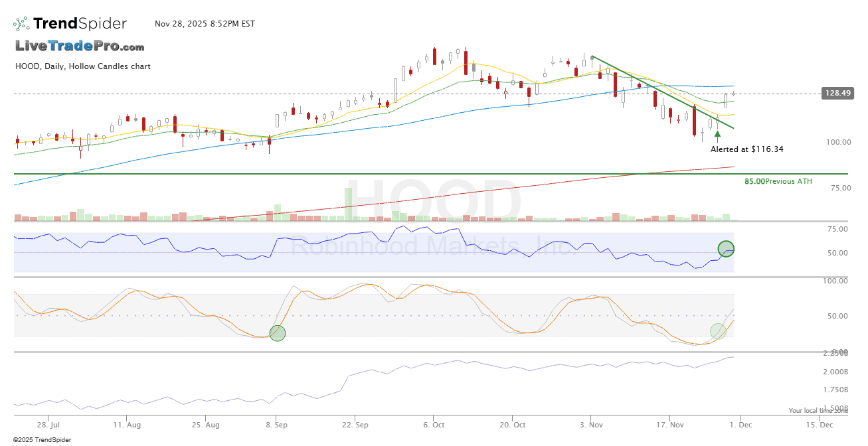Click the stochastic green circle near 8 Sep
This screenshot has width=868, height=446.
click(x=278, y=333)
